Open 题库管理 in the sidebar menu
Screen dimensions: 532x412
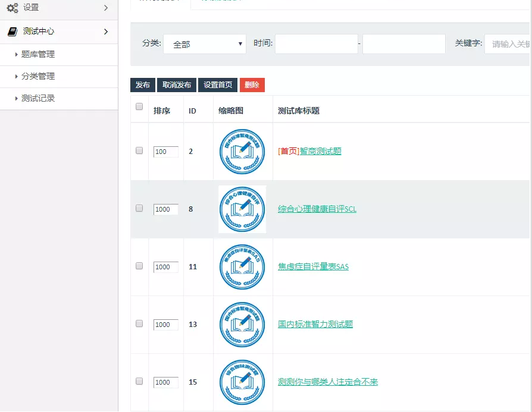37,54
